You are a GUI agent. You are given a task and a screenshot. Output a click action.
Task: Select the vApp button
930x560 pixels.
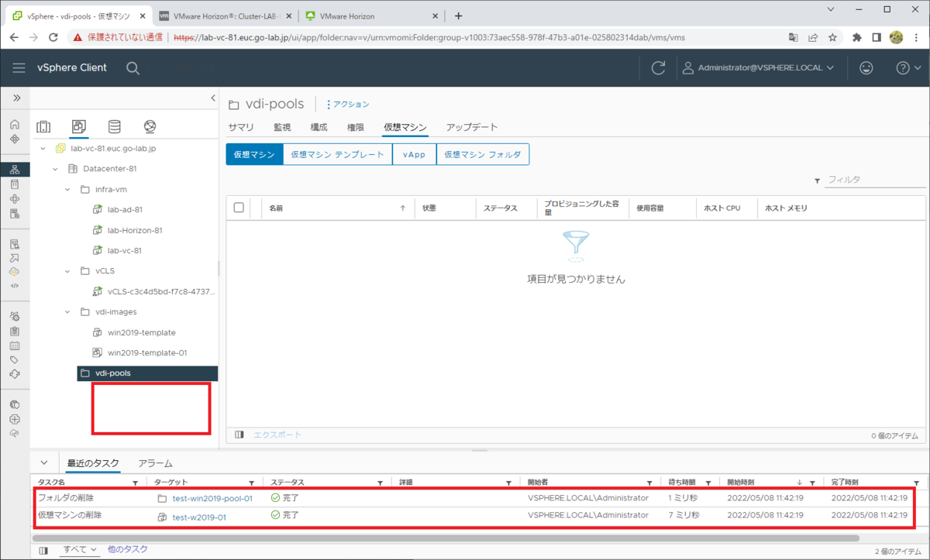[414, 154]
